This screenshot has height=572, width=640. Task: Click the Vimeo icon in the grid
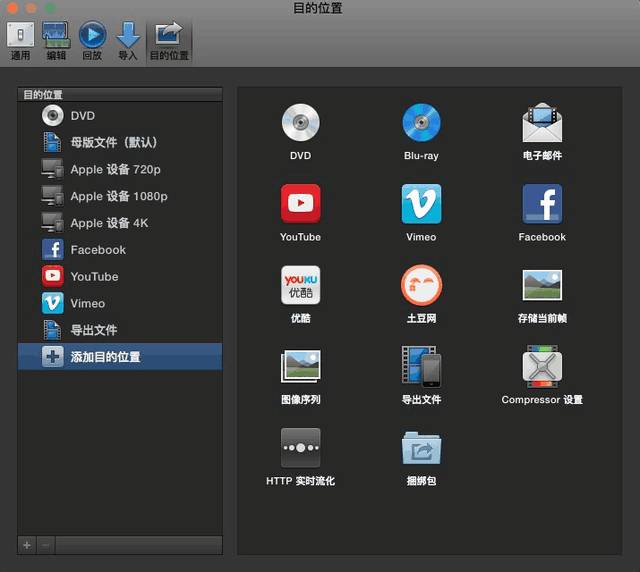(421, 203)
